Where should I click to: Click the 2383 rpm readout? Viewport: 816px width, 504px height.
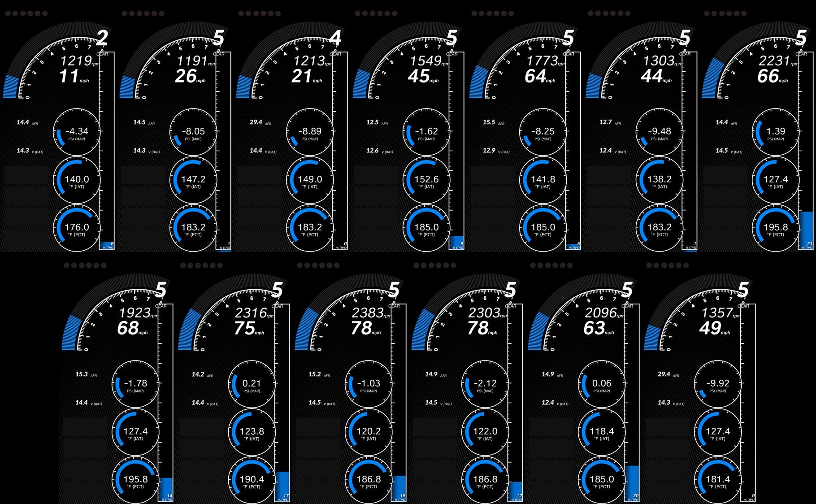368,313
